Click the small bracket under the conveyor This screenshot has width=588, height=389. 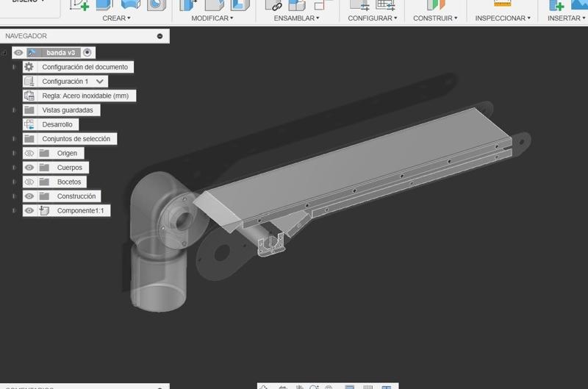270,244
